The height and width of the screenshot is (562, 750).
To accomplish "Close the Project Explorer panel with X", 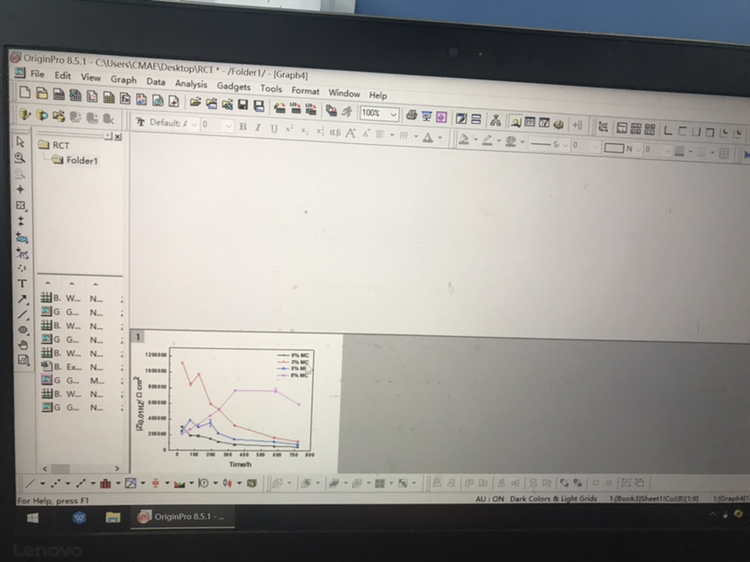I will (x=118, y=137).
